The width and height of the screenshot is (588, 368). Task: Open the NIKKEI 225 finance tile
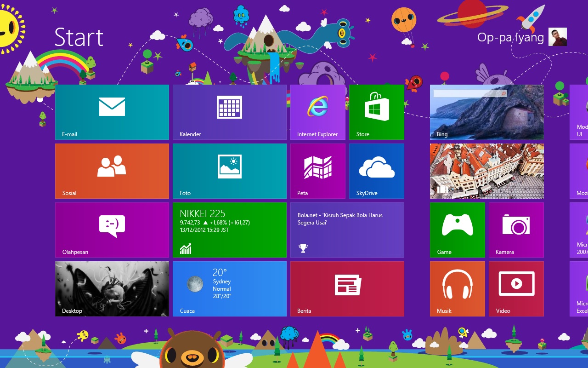click(230, 230)
